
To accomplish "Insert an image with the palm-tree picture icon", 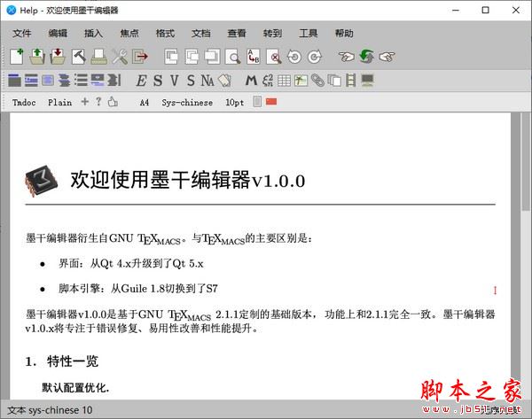I will click(301, 81).
